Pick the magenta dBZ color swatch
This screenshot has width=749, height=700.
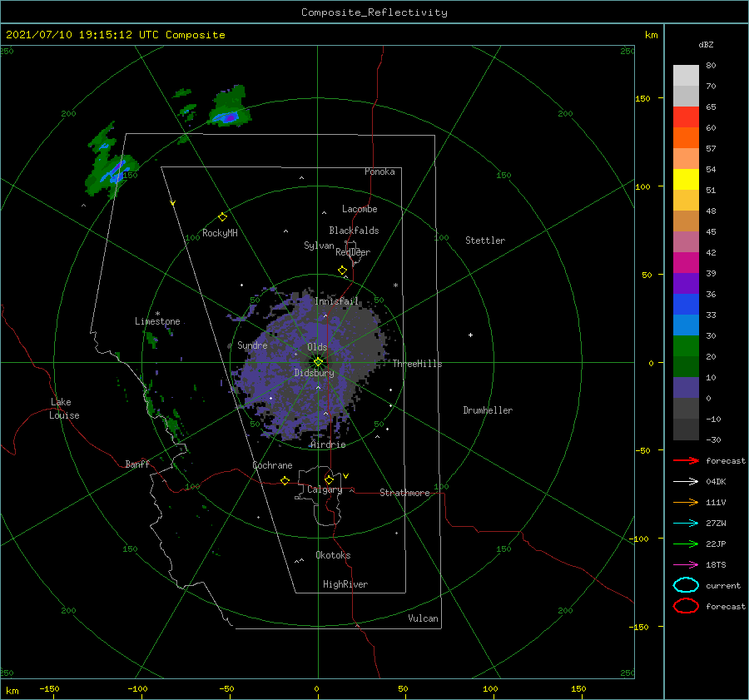(686, 263)
